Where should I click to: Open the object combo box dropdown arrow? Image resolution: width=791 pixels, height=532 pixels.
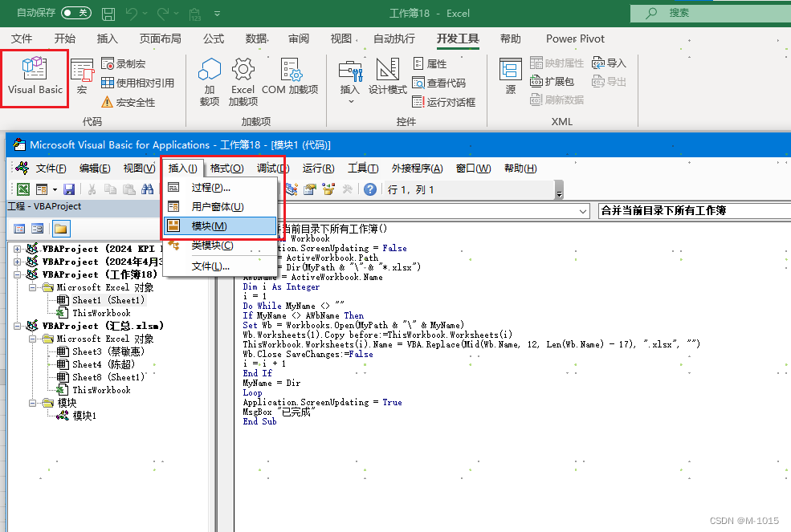[x=583, y=211]
